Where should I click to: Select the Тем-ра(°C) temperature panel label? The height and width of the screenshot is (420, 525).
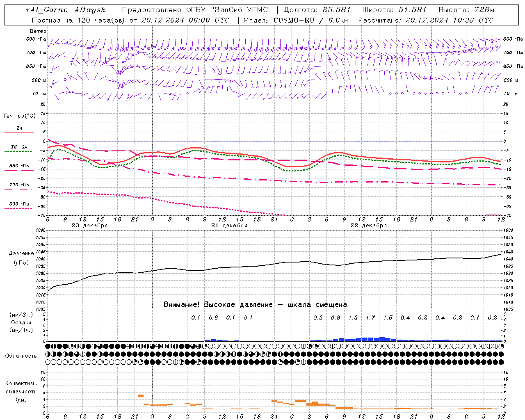coord(19,116)
